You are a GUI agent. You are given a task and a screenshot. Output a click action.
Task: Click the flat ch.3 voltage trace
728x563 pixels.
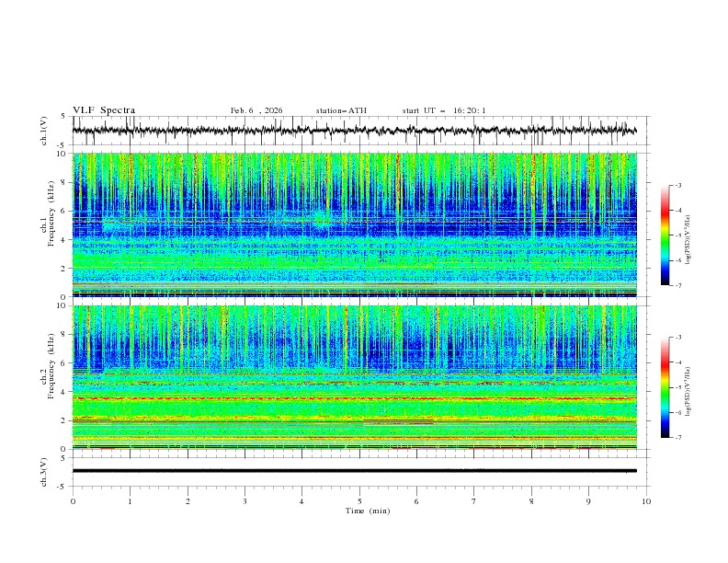pyautogui.click(x=354, y=471)
